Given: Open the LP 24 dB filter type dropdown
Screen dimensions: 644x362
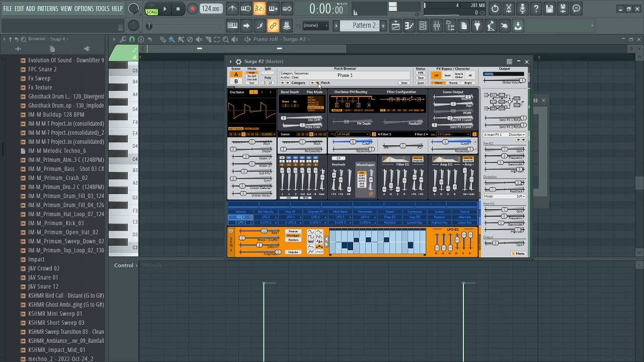Looking at the screenshot, I should [x=353, y=134].
